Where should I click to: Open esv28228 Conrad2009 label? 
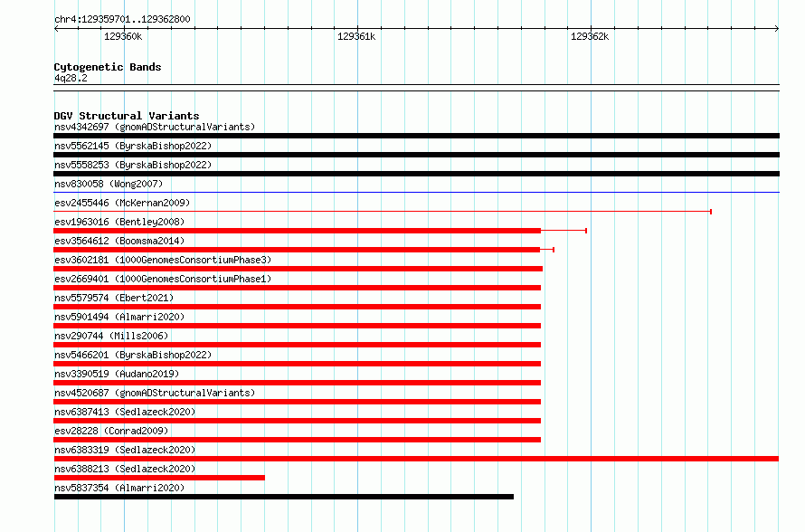click(111, 431)
